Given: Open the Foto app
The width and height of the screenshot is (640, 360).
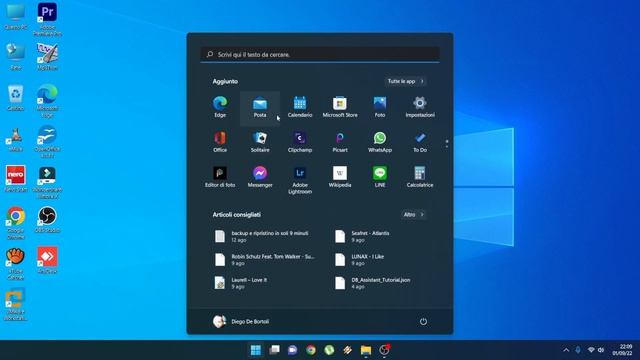Looking at the screenshot, I should click(380, 107).
